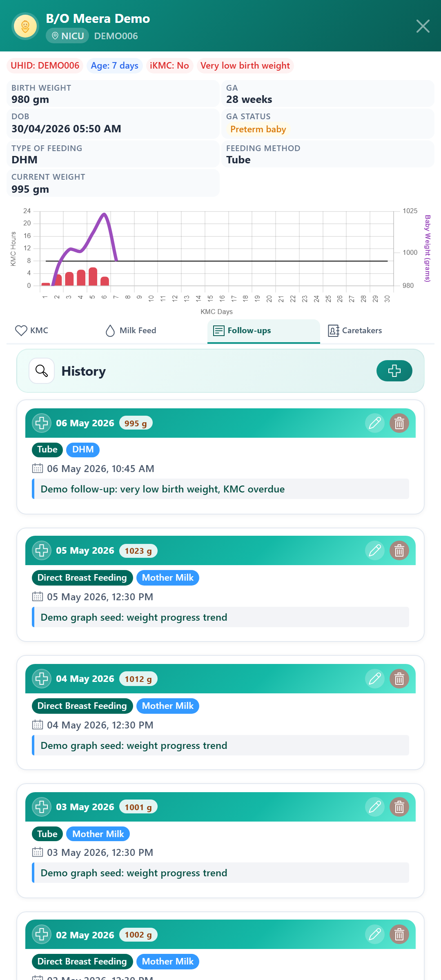Viewport: 441px width, 980px height.
Task: Edit the 06 May 2026 follow-up entry
Action: [375, 423]
